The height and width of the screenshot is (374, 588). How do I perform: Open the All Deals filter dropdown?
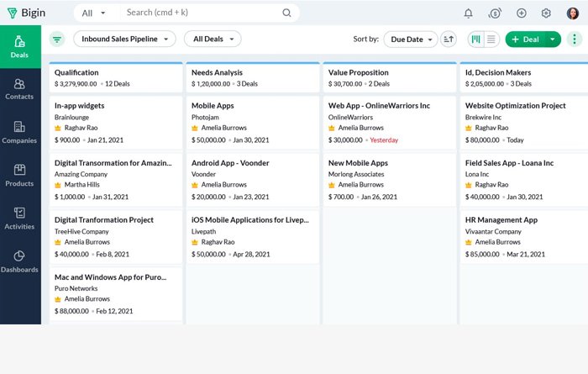pos(213,39)
